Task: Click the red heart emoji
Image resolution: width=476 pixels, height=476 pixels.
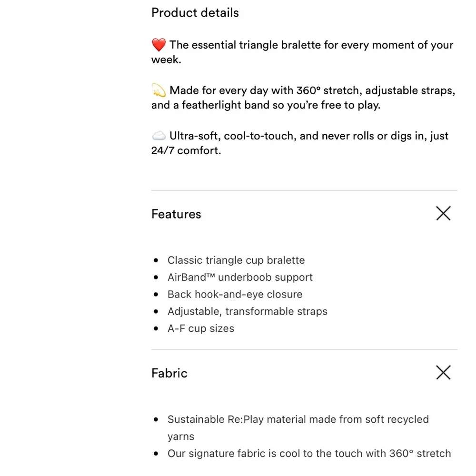Action: pos(159,45)
